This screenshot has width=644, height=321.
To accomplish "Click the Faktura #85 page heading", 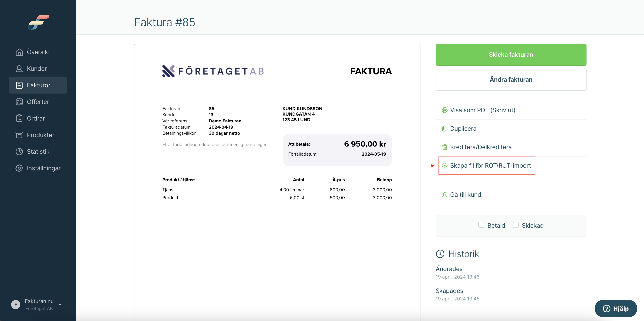I will coord(165,22).
